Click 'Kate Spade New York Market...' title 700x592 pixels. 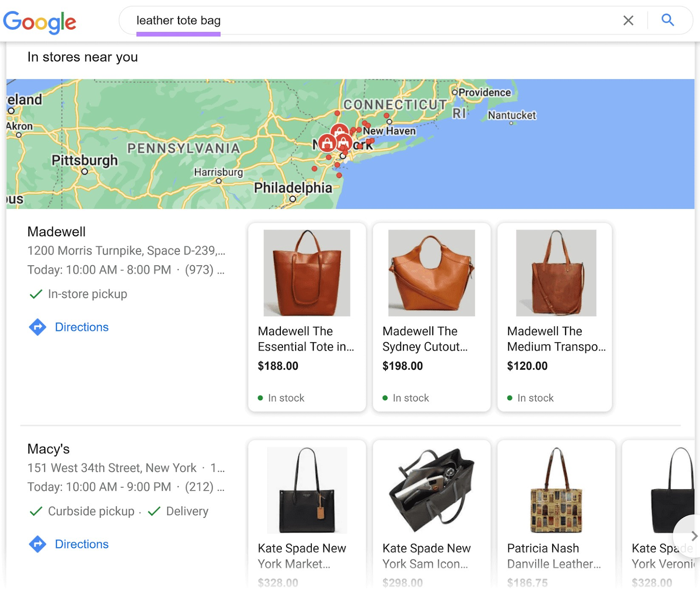pos(302,556)
